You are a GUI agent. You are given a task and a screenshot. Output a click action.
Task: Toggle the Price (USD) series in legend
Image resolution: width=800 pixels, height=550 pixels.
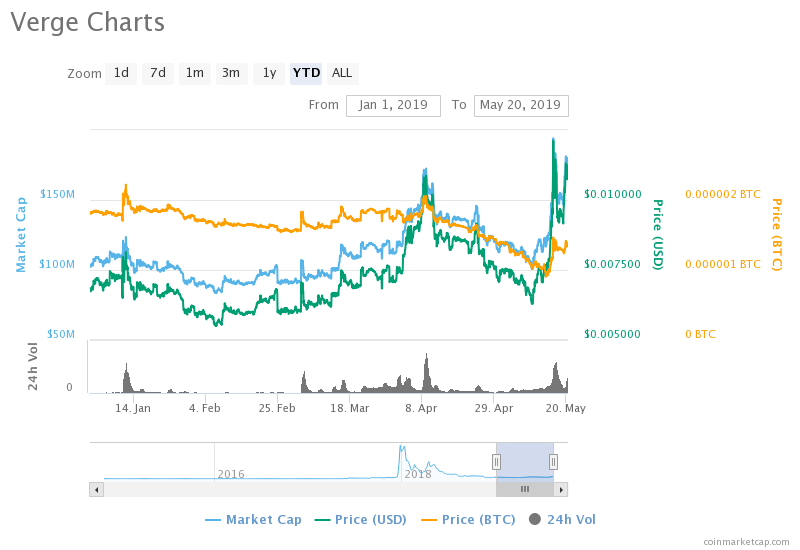[x=361, y=519]
